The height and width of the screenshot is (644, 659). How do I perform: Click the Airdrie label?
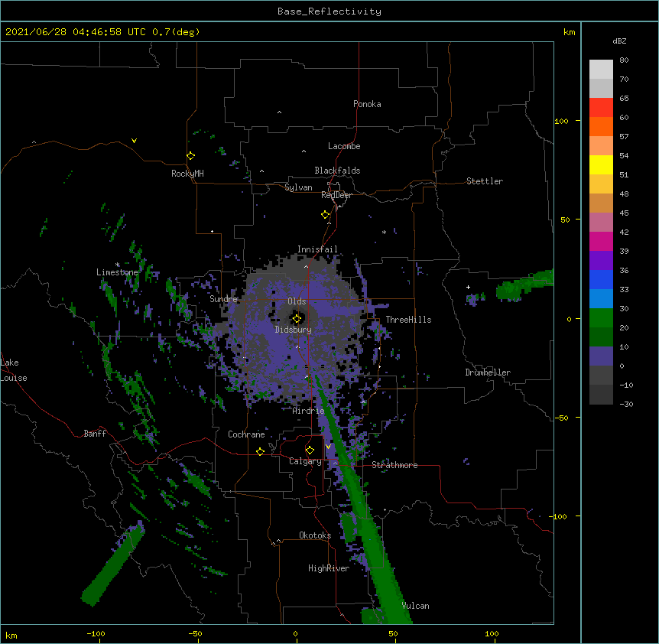pos(309,411)
